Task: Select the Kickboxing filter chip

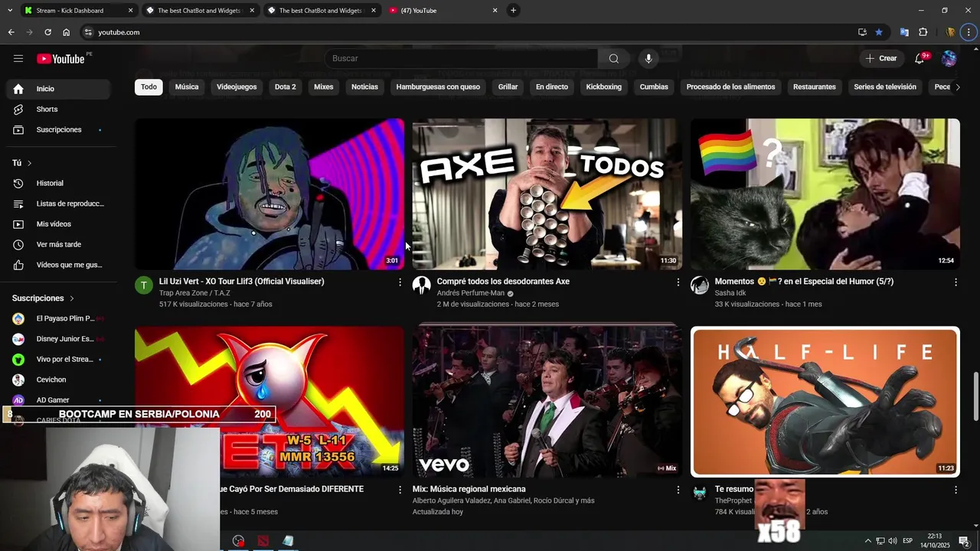Action: coord(604,87)
